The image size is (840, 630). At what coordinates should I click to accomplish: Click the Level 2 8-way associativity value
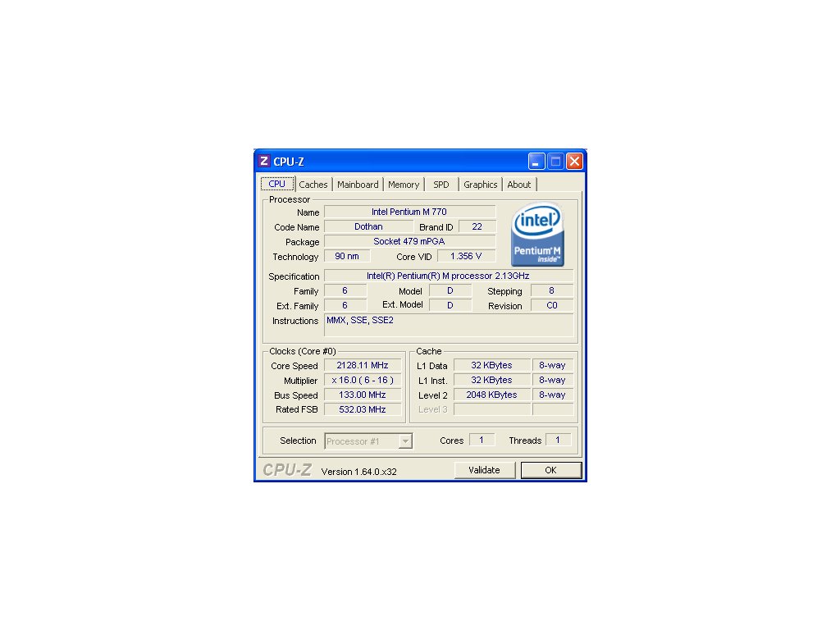(552, 395)
